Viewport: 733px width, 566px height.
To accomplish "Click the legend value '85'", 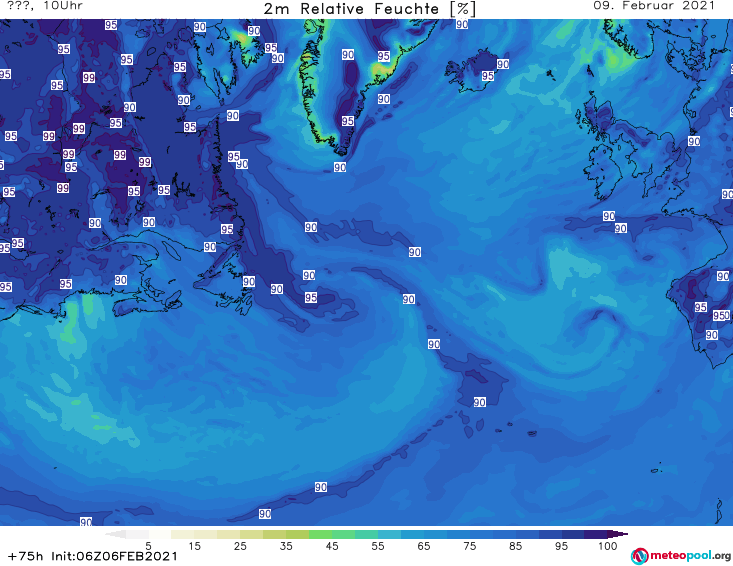I will (x=516, y=546).
